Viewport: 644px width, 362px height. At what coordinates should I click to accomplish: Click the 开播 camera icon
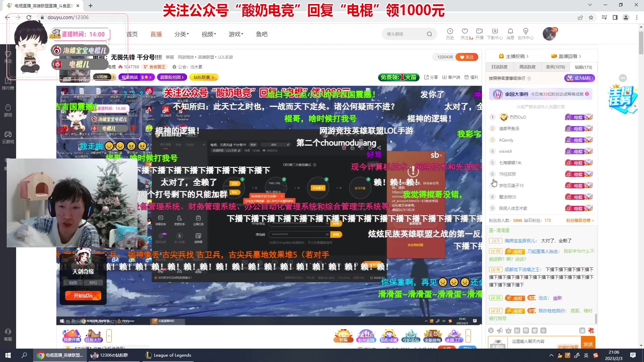(479, 34)
